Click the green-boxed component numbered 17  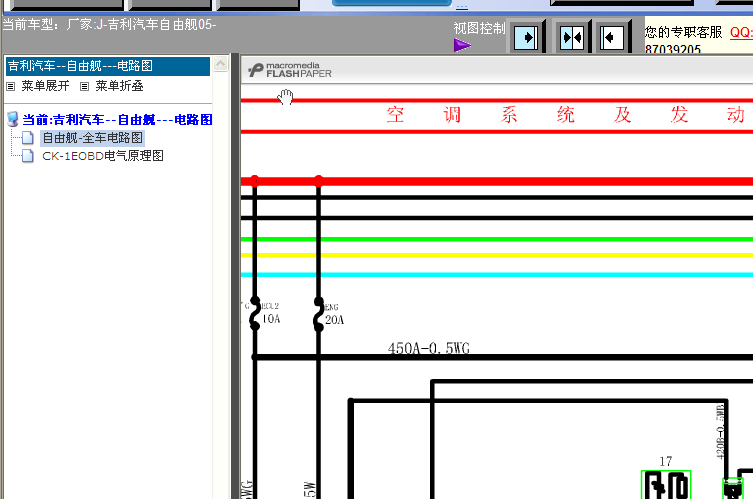[x=666, y=484]
